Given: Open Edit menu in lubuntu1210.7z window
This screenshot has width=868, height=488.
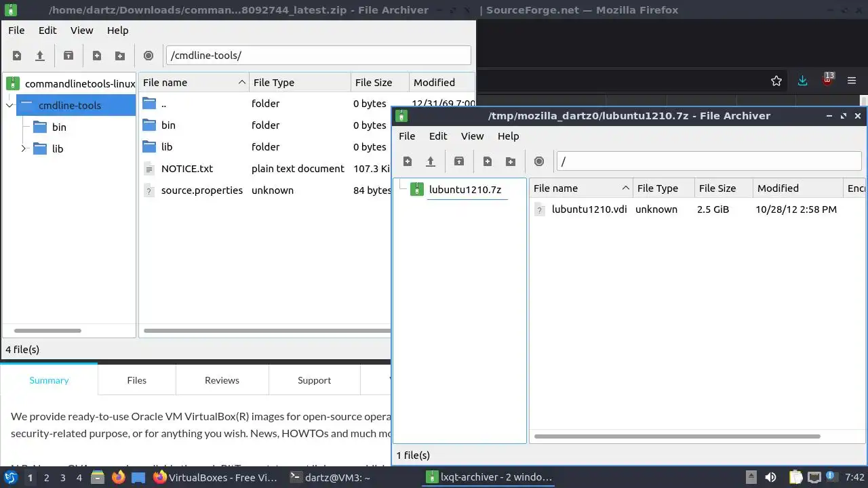Looking at the screenshot, I should pyautogui.click(x=438, y=136).
